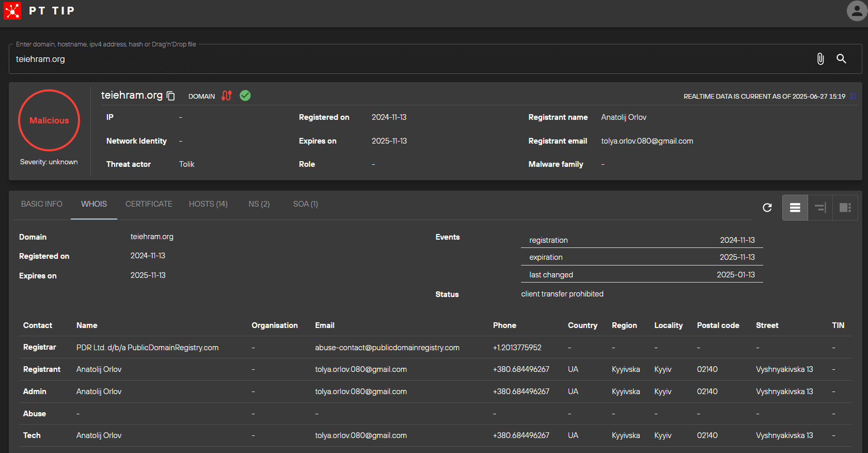Click domain value teiehram.org in WHOIS details
Viewport: 868px width, 453px height.
pyautogui.click(x=152, y=237)
